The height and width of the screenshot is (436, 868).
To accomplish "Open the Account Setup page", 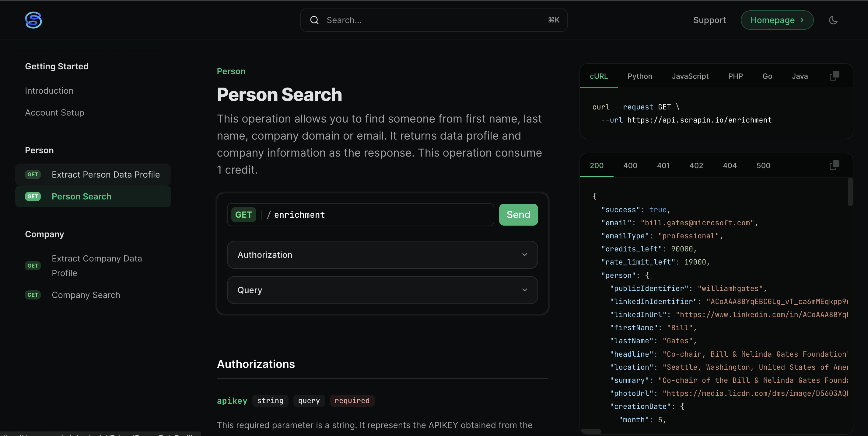I will (x=54, y=112).
